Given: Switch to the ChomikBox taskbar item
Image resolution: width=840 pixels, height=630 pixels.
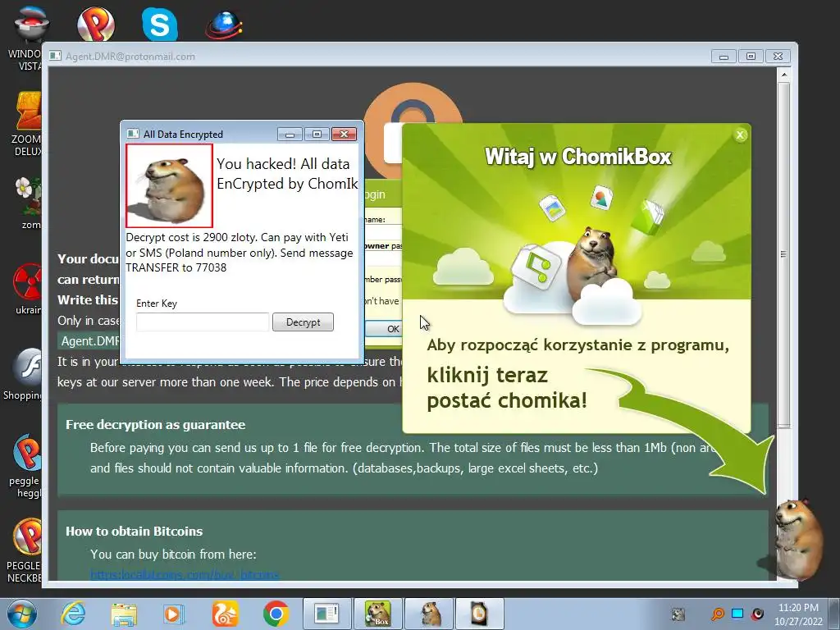Looking at the screenshot, I should (x=377, y=614).
